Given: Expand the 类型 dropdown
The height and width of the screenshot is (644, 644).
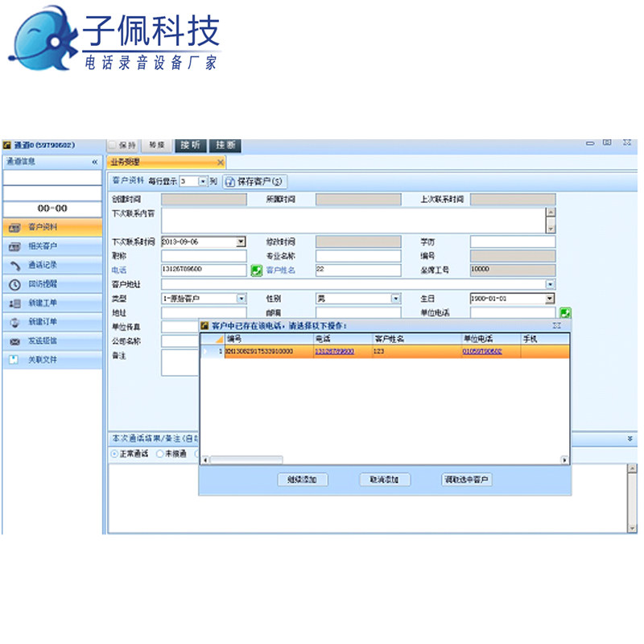Looking at the screenshot, I should pyautogui.click(x=241, y=299).
